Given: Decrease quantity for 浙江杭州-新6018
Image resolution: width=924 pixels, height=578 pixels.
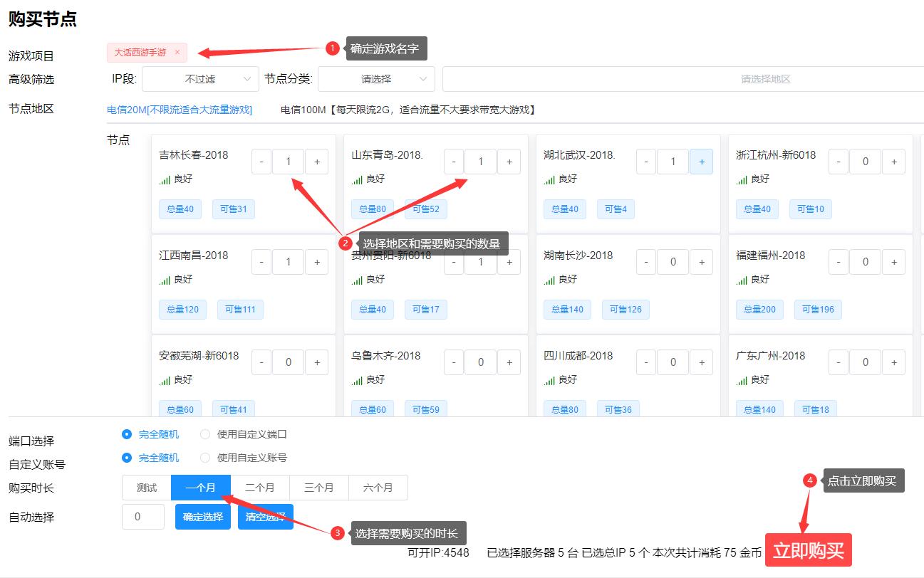Looking at the screenshot, I should pos(839,162).
